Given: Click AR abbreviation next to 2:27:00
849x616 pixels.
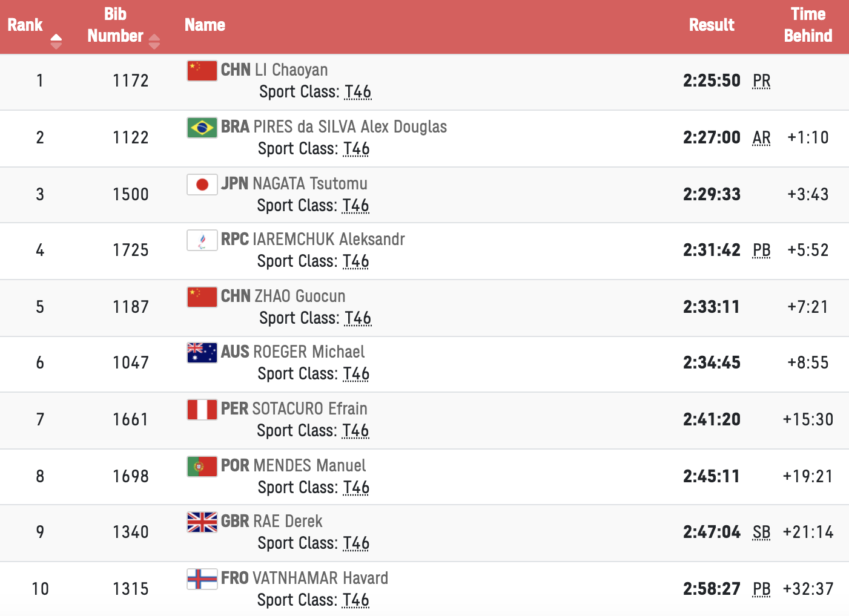Looking at the screenshot, I should pyautogui.click(x=761, y=138).
